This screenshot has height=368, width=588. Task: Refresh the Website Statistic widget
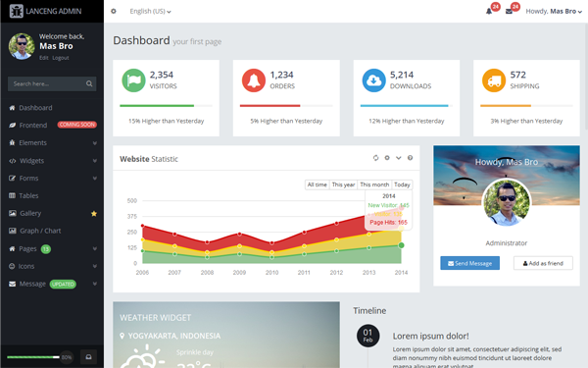coord(375,158)
